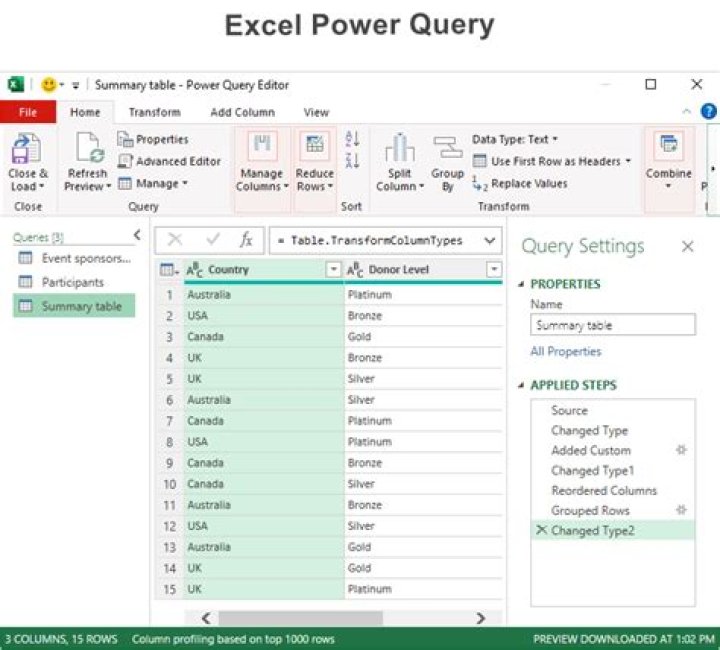Click the Split Column icon
Screen dimensions: 720x650
[x=400, y=148]
